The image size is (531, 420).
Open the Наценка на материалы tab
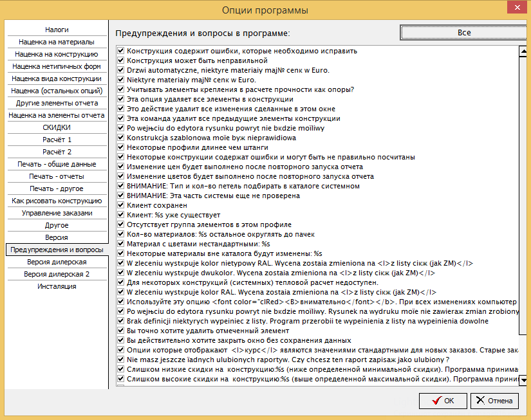pos(57,42)
